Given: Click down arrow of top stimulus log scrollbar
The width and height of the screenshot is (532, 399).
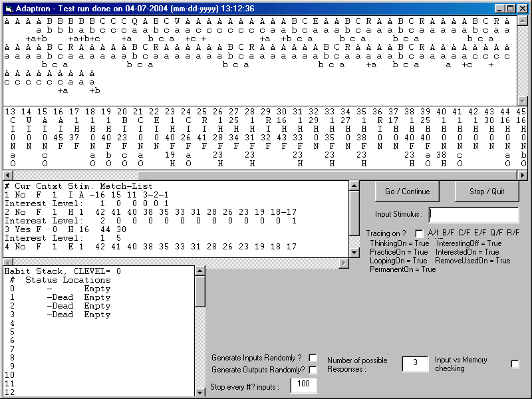Looking at the screenshot, I should pos(523,101).
